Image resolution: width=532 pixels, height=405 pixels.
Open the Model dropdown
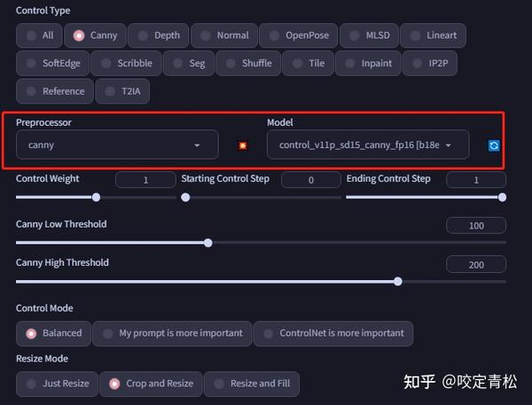click(368, 144)
